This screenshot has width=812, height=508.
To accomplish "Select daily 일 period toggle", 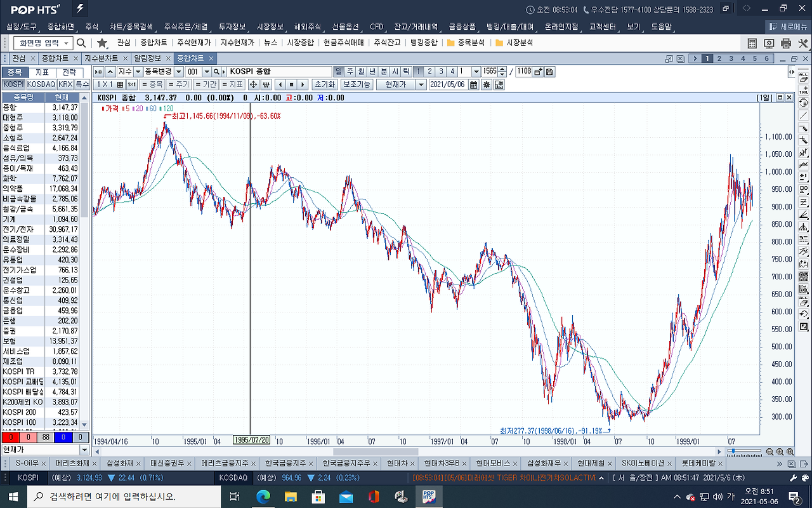I will pyautogui.click(x=339, y=72).
